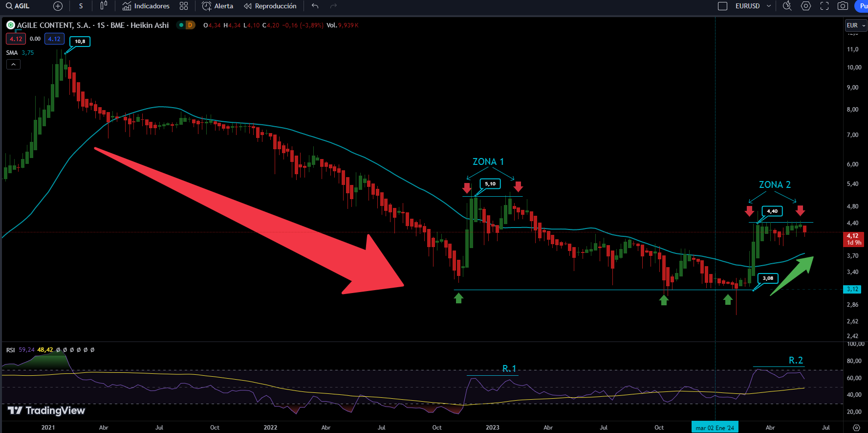Create an alert with the Alerta button
This screenshot has height=433, width=868.
217,6
